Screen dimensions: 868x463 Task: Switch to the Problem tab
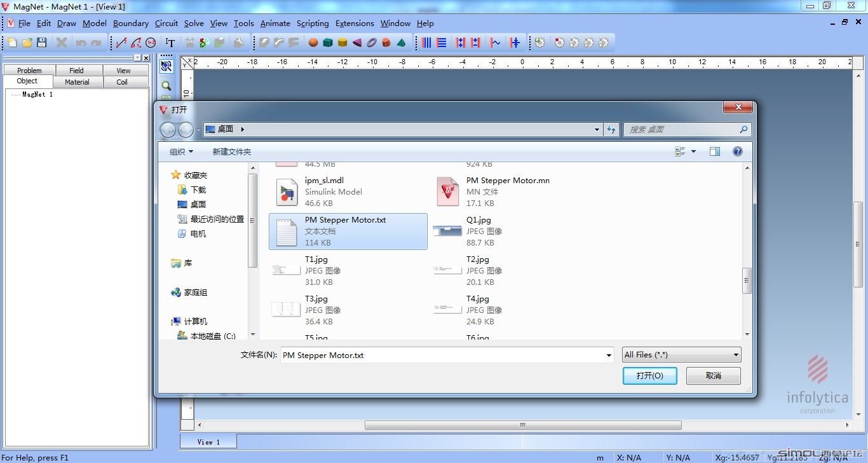[x=29, y=71]
